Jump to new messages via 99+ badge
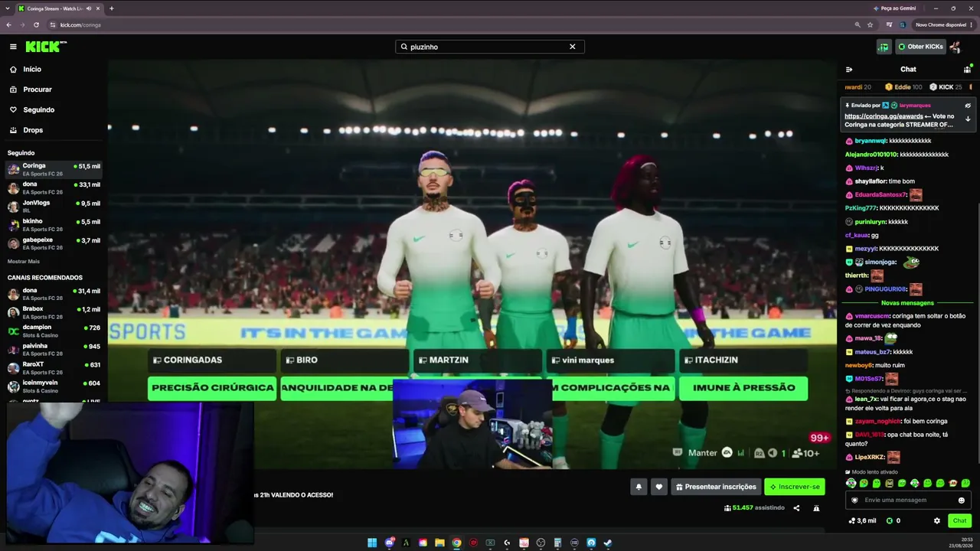Viewport: 980px width, 551px height. (820, 438)
